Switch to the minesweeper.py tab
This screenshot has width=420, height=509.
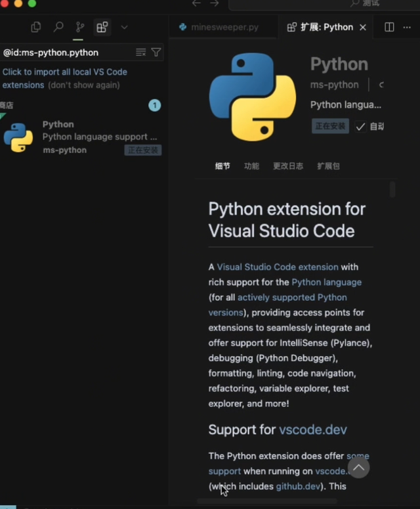(x=219, y=27)
